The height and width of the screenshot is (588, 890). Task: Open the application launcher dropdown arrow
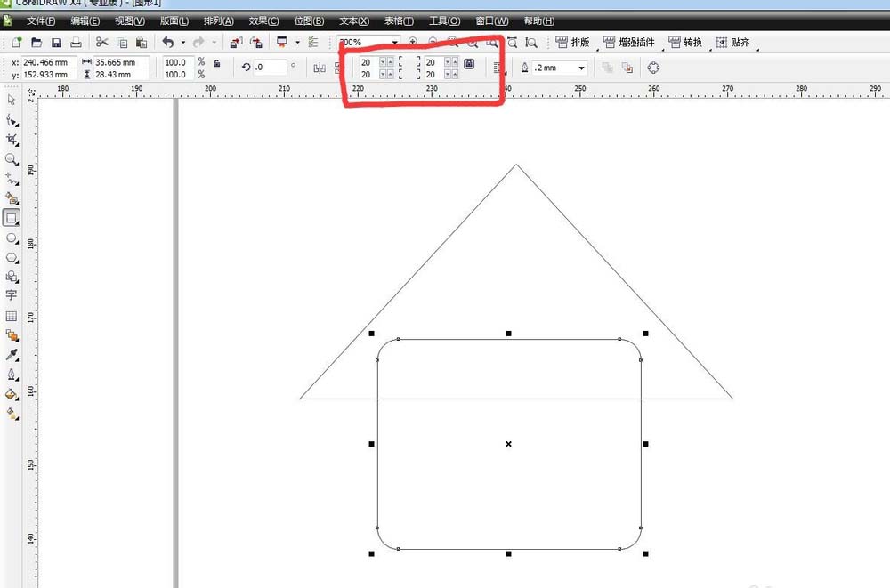pos(297,43)
